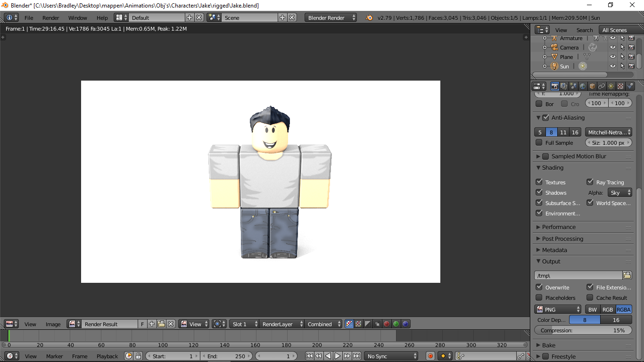
Task: Open the timeline Playback menu
Action: (107, 356)
